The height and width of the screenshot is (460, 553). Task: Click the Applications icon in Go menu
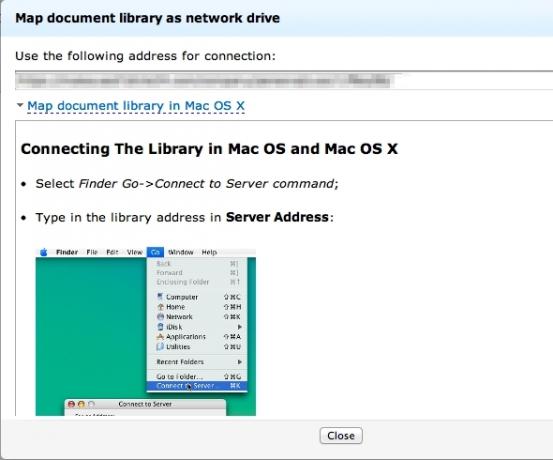(x=160, y=337)
